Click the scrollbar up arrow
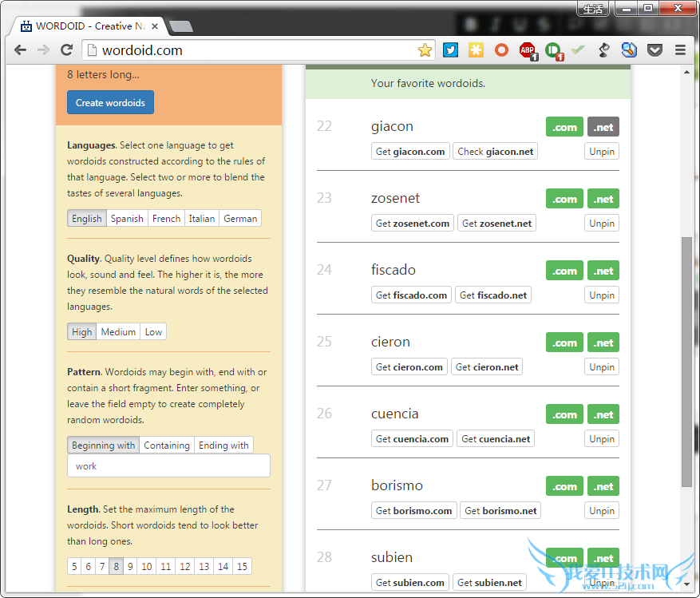Viewport: 700px width, 598px height. (686, 72)
